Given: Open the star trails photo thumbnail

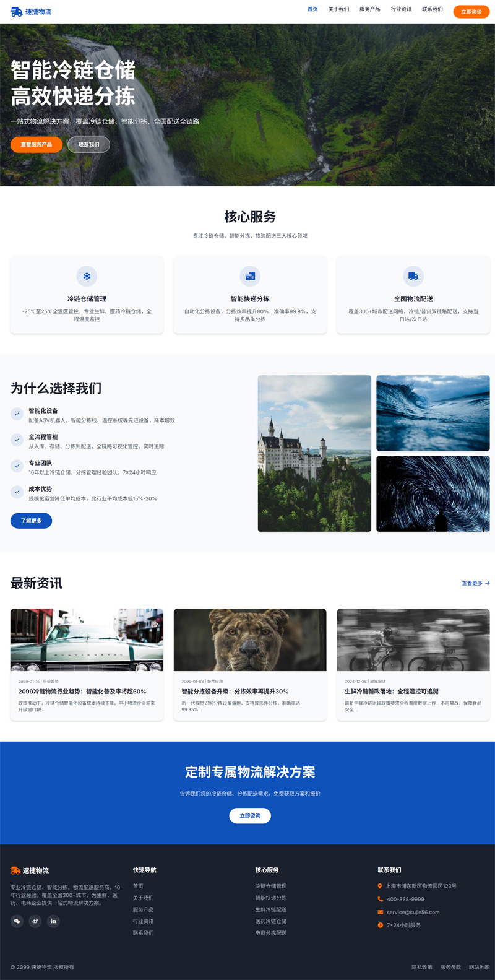Looking at the screenshot, I should [x=433, y=494].
